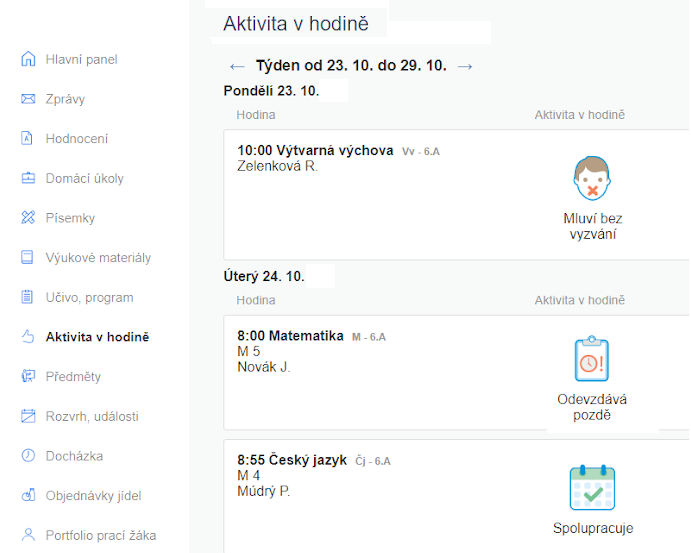Click the Hlavní panel home icon
The image size is (691, 553).
click(28, 59)
